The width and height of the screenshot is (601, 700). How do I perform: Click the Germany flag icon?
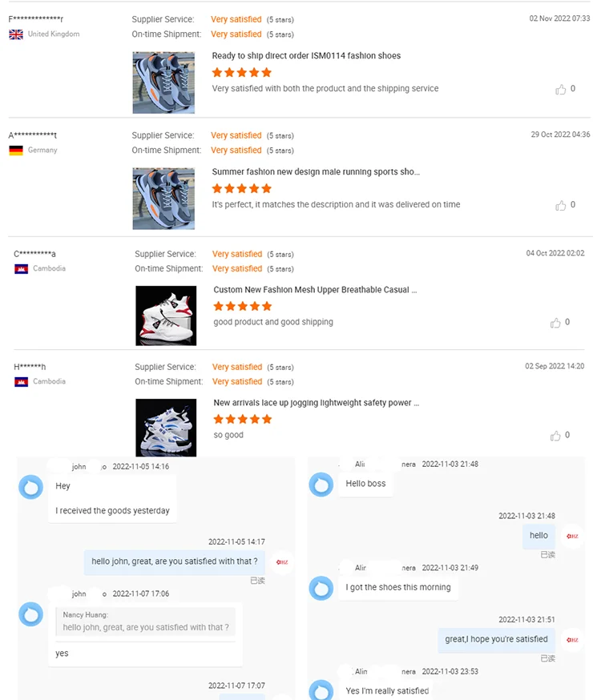pyautogui.click(x=16, y=151)
